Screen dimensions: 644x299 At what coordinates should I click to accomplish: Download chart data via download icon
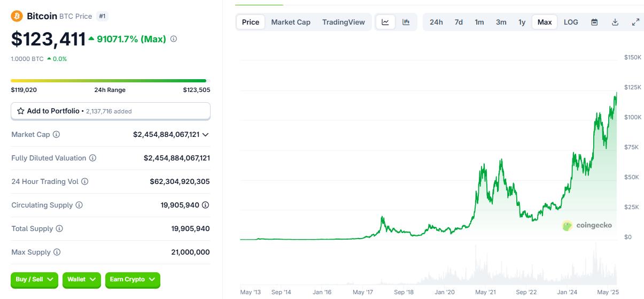[x=615, y=22]
